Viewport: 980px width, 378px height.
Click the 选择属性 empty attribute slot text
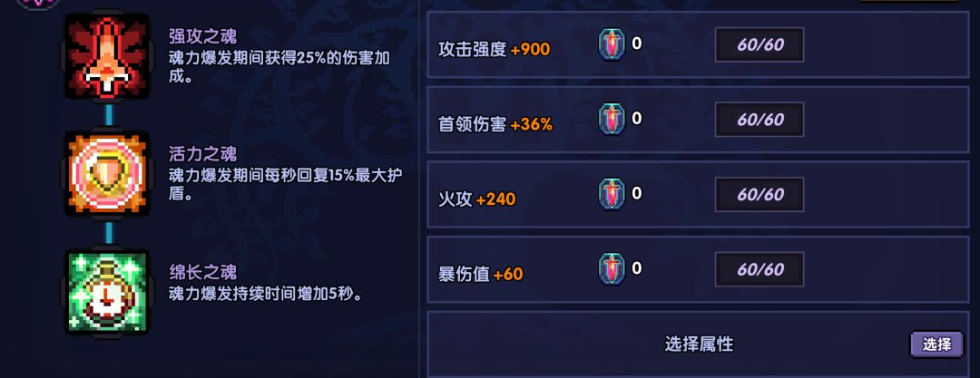[698, 344]
